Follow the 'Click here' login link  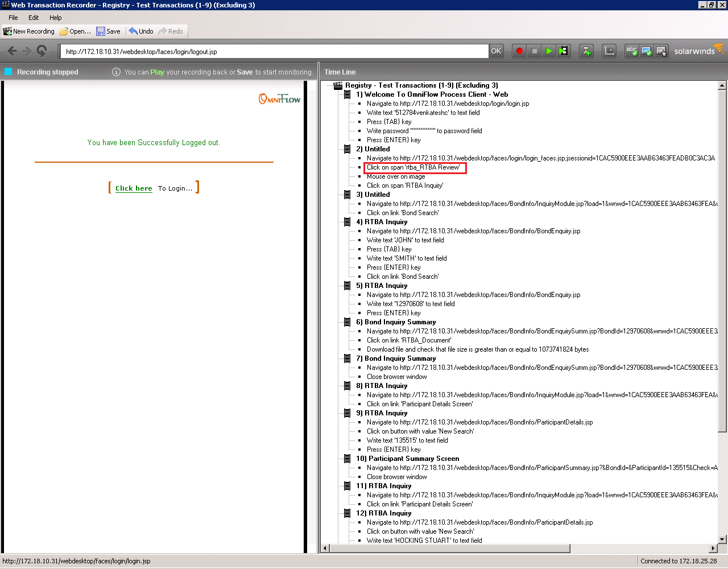(133, 188)
